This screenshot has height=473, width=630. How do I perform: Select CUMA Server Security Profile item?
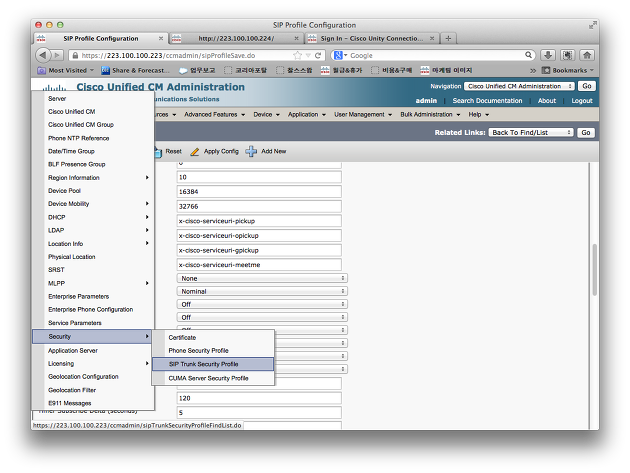click(x=213, y=378)
